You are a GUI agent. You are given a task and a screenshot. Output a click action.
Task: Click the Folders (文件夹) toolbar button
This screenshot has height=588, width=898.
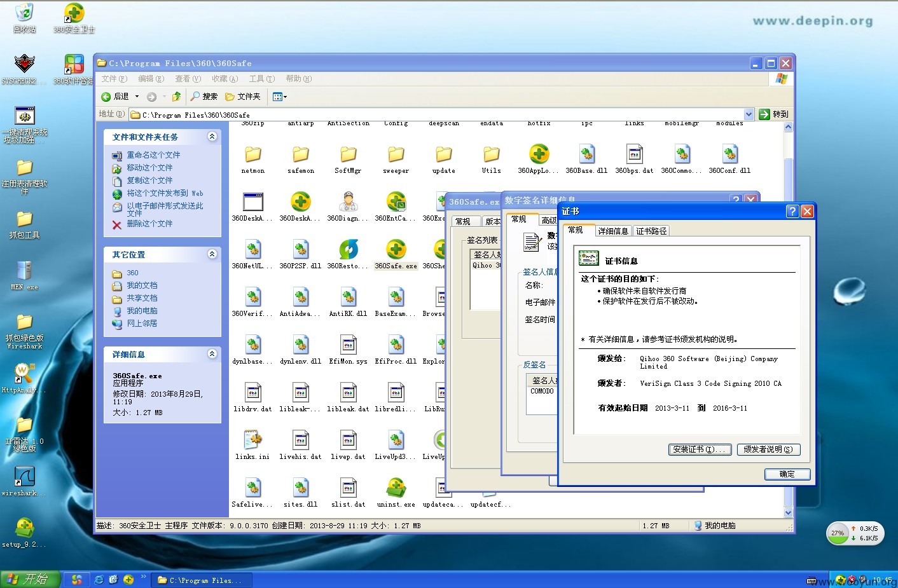(x=242, y=97)
